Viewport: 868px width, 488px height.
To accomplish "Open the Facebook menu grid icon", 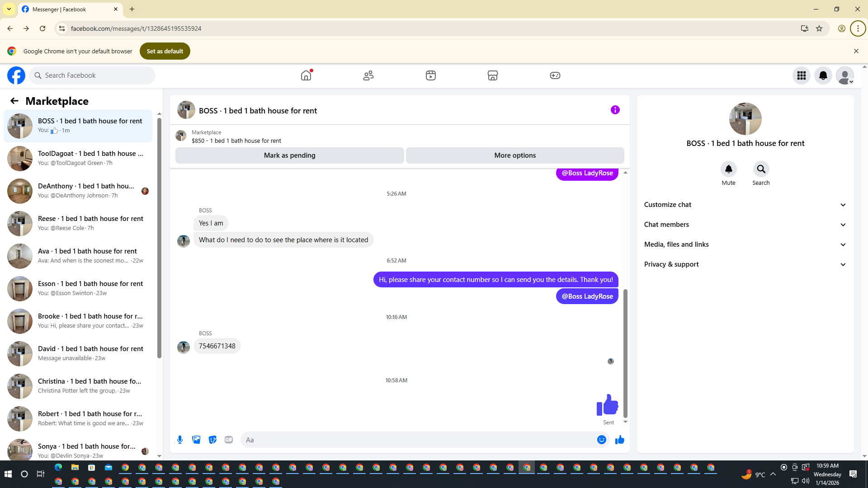I will coord(801,75).
